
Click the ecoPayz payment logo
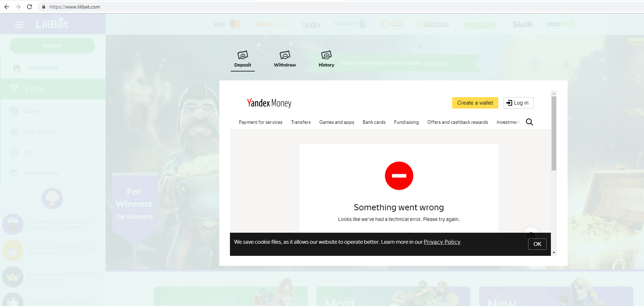(x=561, y=24)
